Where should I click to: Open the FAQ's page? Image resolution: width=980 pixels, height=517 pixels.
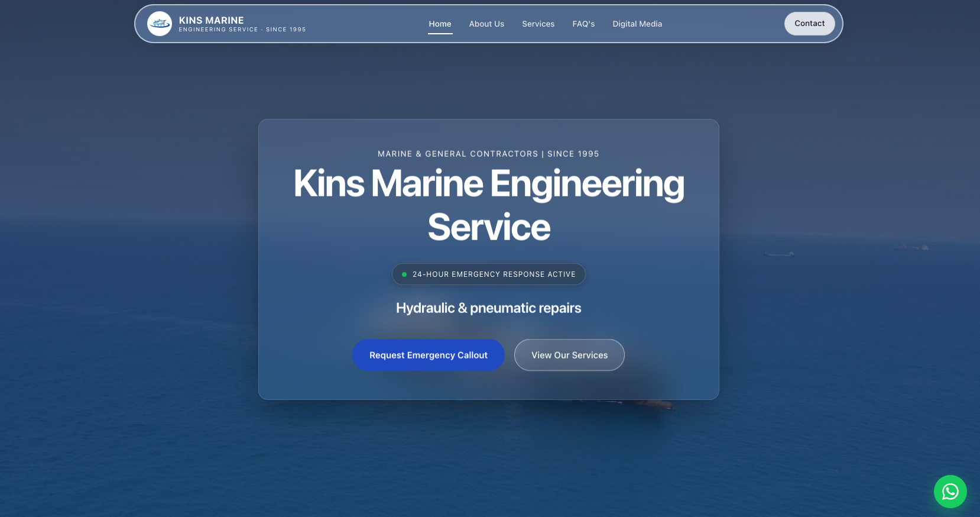583,24
